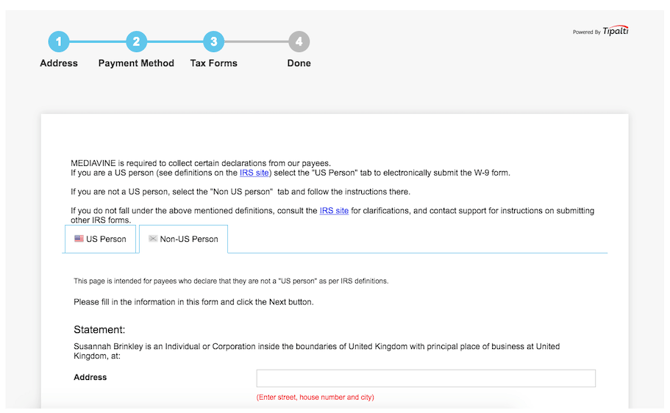Screen dimensions: 670x413
Task: Click the Tax Forms step label
Action: tap(214, 63)
